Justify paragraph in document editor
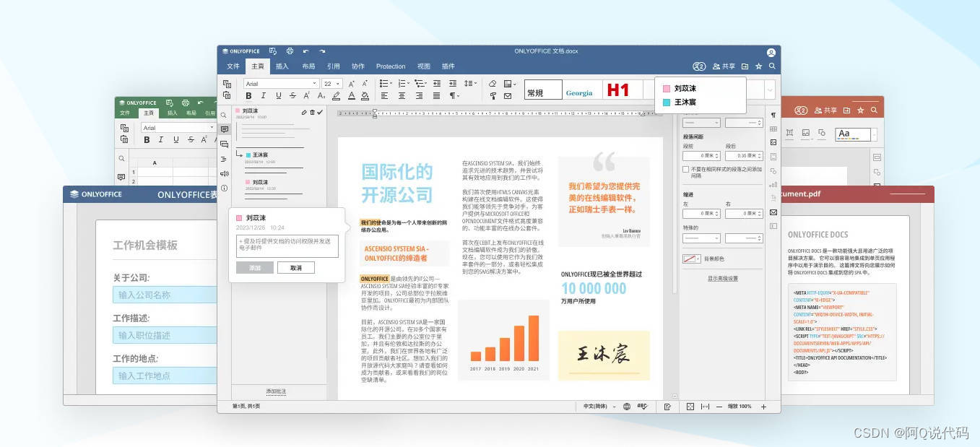Screen dimensions: 980x447 click(436, 95)
